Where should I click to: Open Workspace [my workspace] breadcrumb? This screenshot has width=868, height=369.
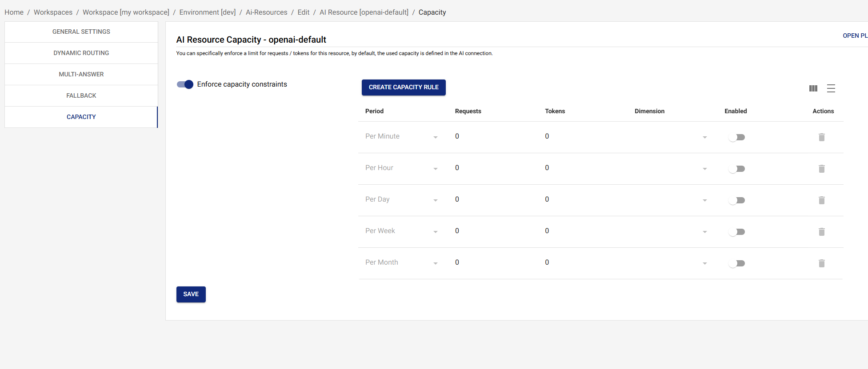point(126,12)
